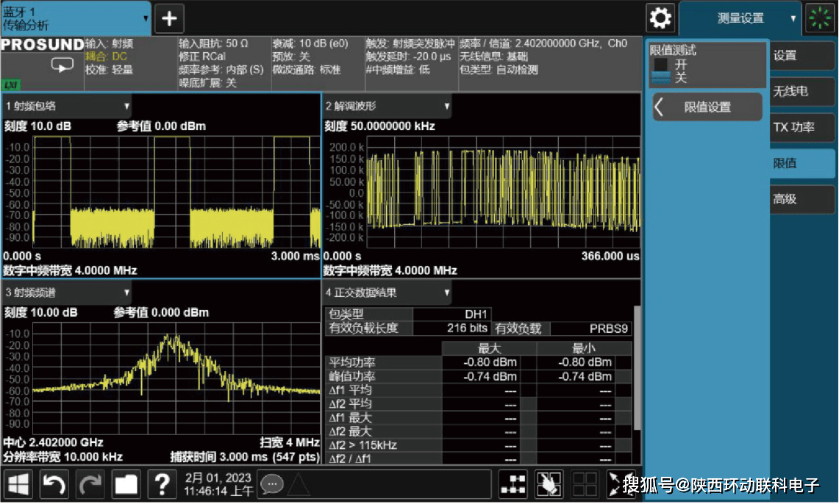
Task: Expand the 测量设置 dropdown menu
Action: pos(793,19)
